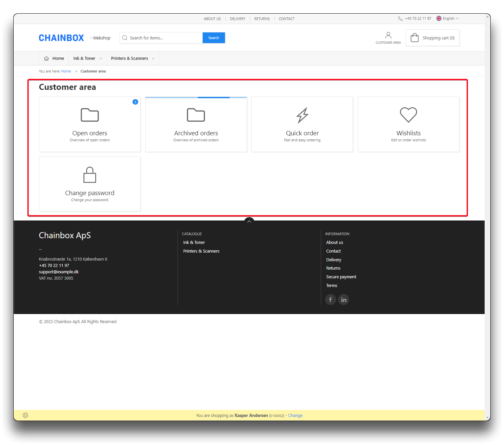Click the Change link for shopper account
Image resolution: width=504 pixels, height=445 pixels.
(x=295, y=416)
